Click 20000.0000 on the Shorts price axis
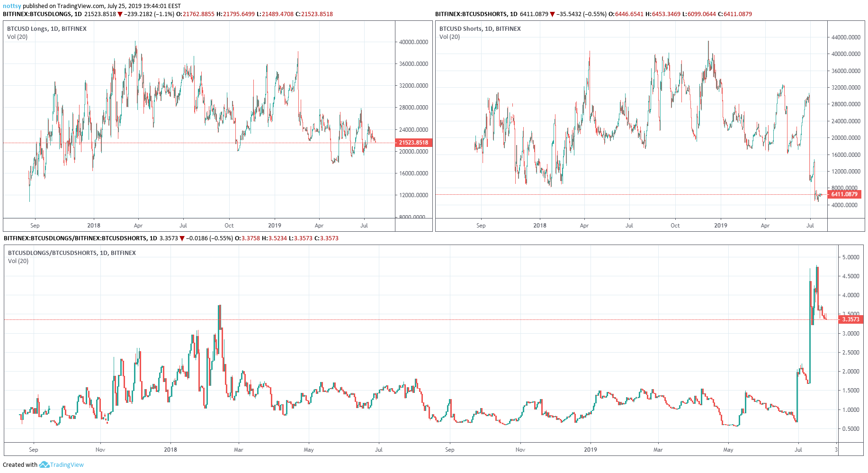 click(x=846, y=138)
